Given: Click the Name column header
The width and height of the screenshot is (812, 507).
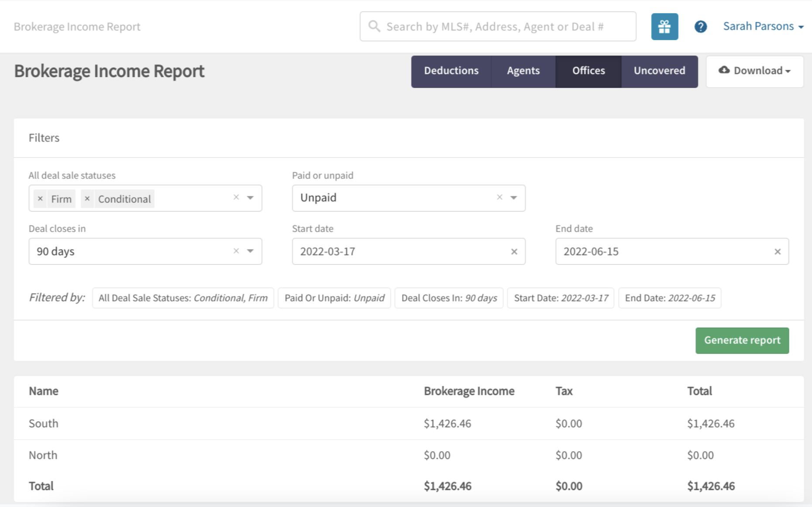Looking at the screenshot, I should (44, 391).
